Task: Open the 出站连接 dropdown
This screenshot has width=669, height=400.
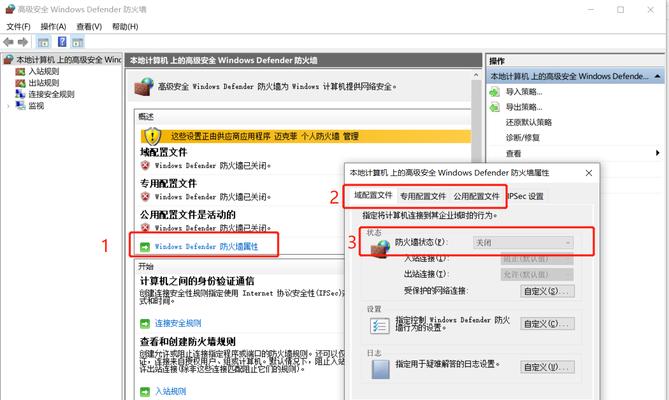Action: click(x=537, y=274)
